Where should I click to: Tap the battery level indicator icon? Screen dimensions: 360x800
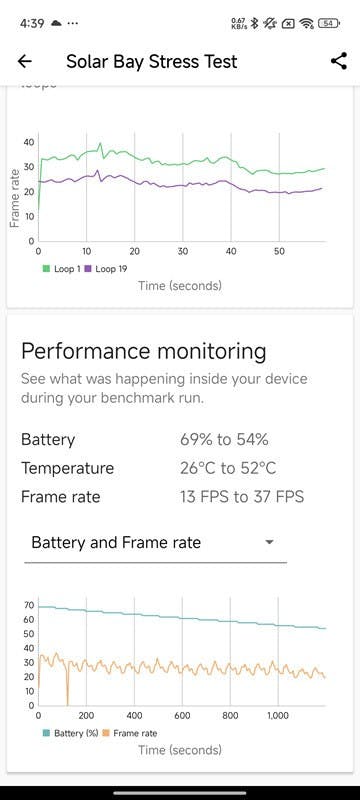click(x=329, y=23)
